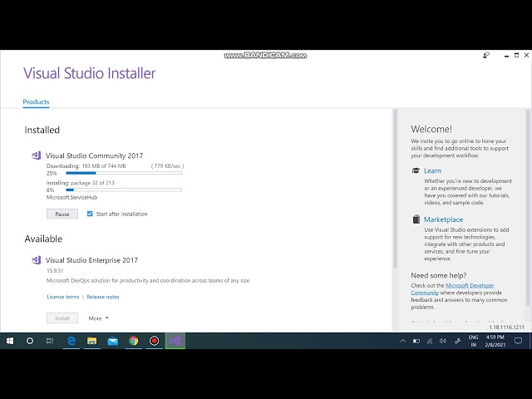Open the Learn link in Welcome panel

[x=432, y=170]
